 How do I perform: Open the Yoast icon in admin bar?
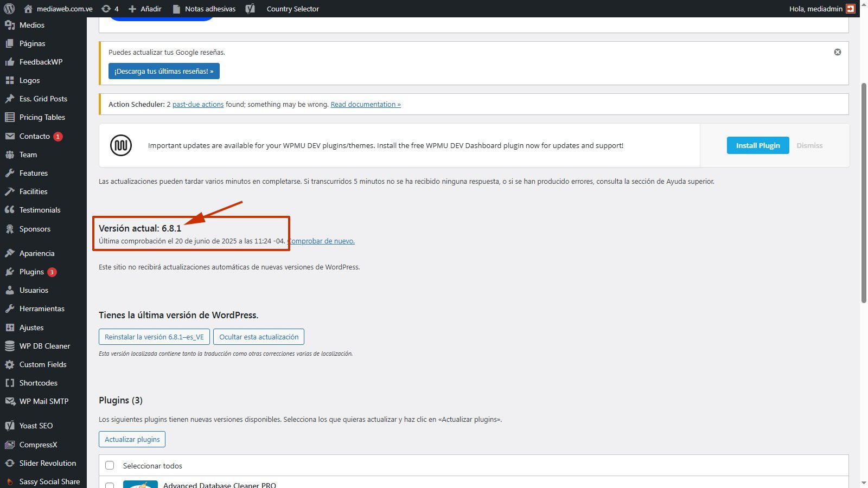click(x=250, y=9)
